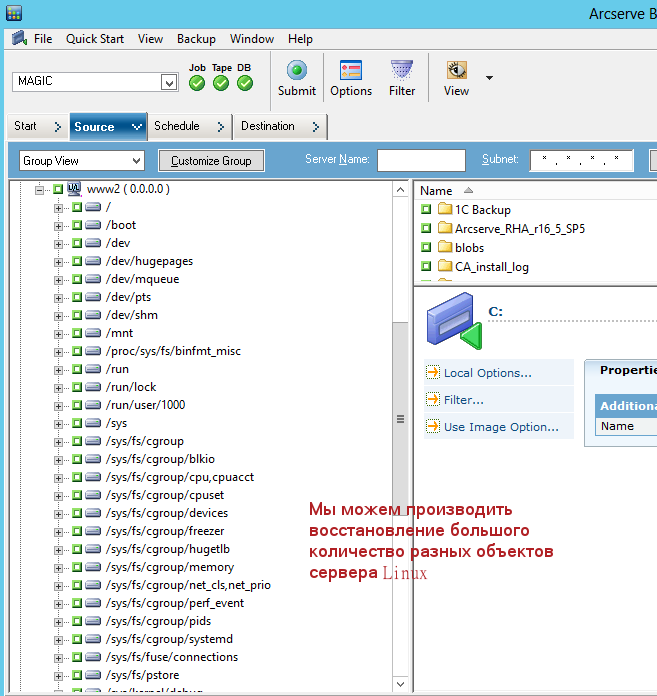Expand the /sys/fs/fuse/connections node
The height and width of the screenshot is (696, 657).
(x=58, y=658)
